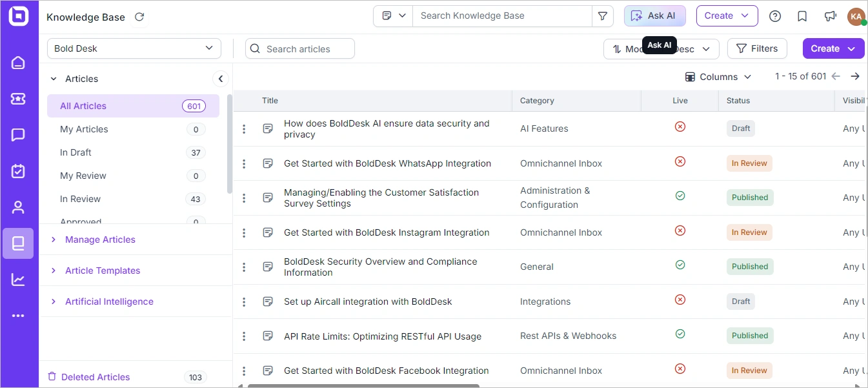Open the more options ellipsis in the sidebar

point(18,316)
